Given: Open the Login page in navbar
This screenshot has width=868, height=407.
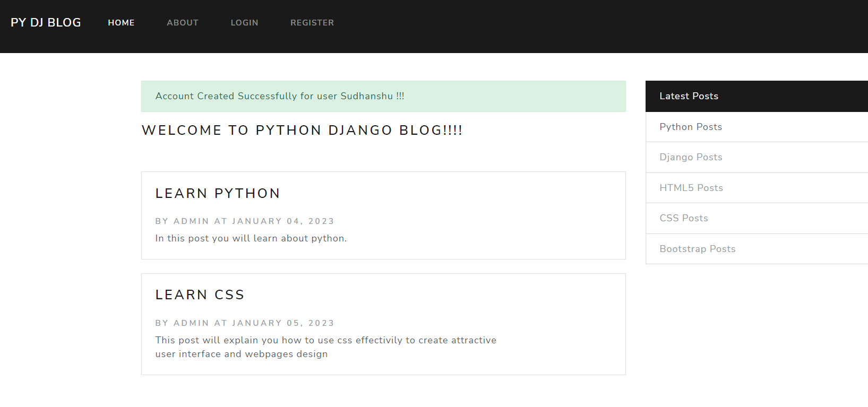Looking at the screenshot, I should tap(244, 23).
